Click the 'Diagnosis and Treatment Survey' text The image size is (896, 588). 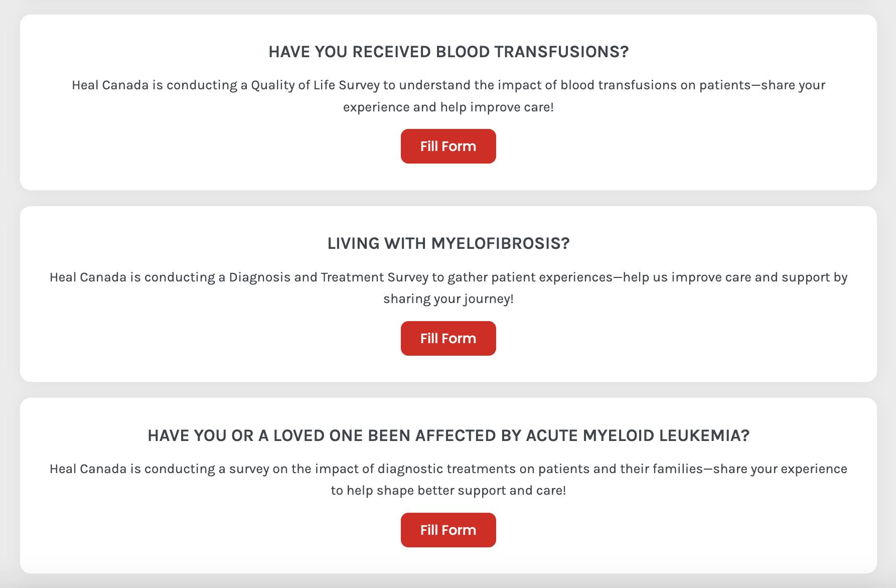(x=329, y=277)
